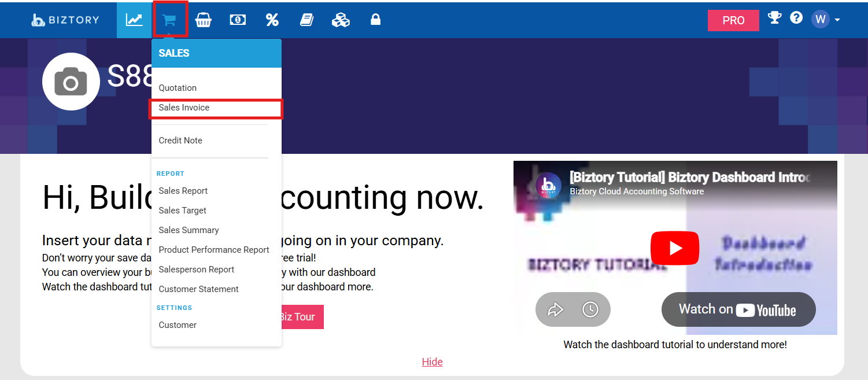
Task: Expand the user account dropdown arrow
Action: (837, 20)
